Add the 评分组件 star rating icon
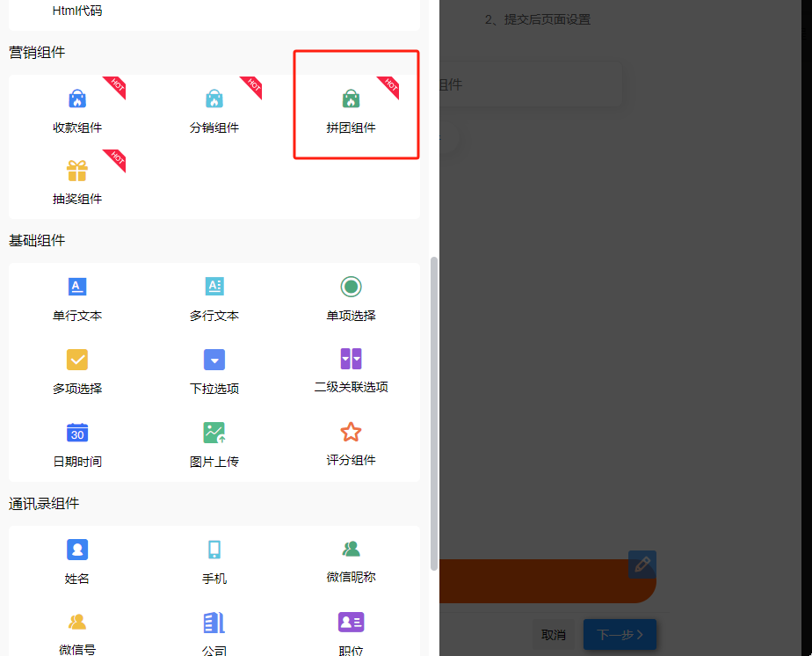 coord(352,432)
